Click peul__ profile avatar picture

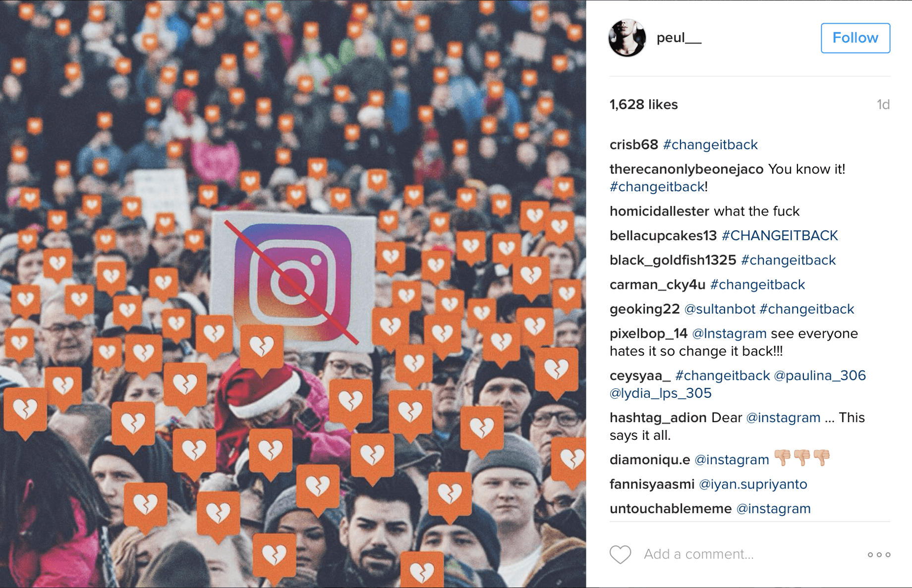click(x=627, y=38)
